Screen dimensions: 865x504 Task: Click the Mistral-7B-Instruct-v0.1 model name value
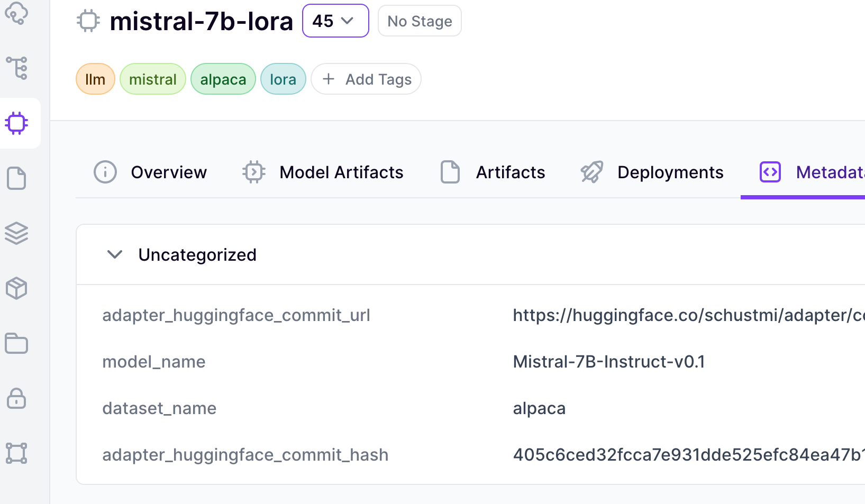(x=608, y=362)
